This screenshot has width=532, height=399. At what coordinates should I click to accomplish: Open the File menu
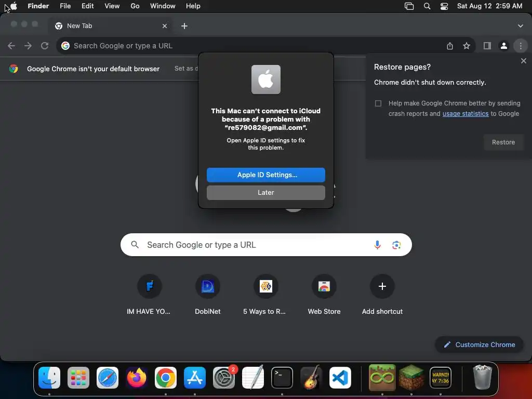pos(65,6)
